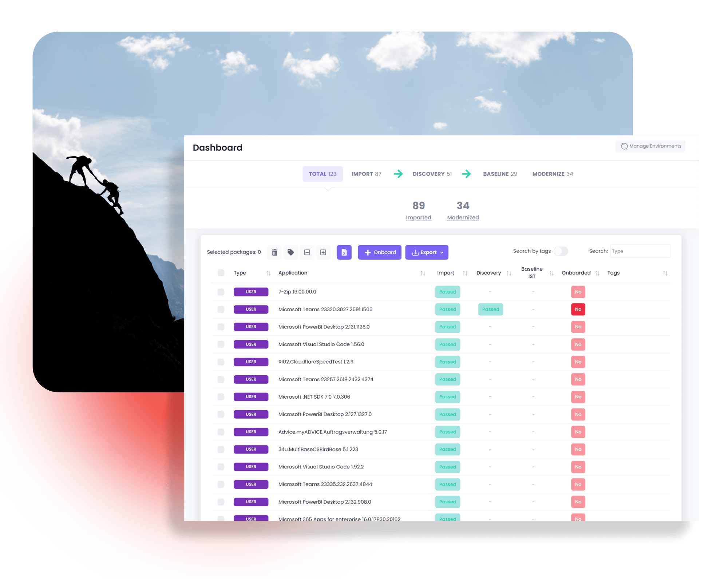728x579 pixels.
Task: Click Discovery Passed badge for Teams 23320
Action: [x=490, y=309]
